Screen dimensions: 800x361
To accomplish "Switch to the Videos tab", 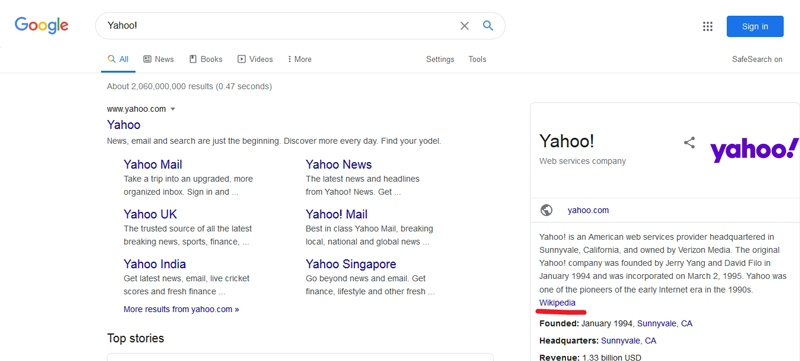I will pyautogui.click(x=255, y=59).
